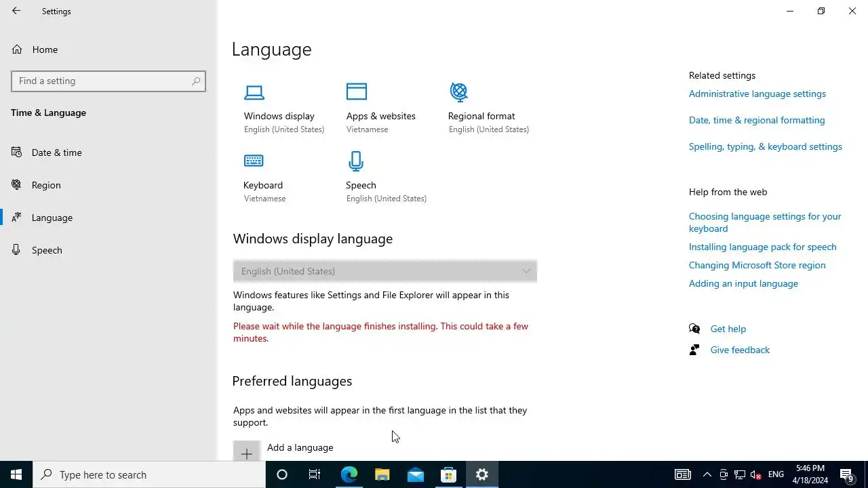Open Spelling, typing, & keyboard settings link
Viewport: 868px width, 488px height.
point(766,146)
